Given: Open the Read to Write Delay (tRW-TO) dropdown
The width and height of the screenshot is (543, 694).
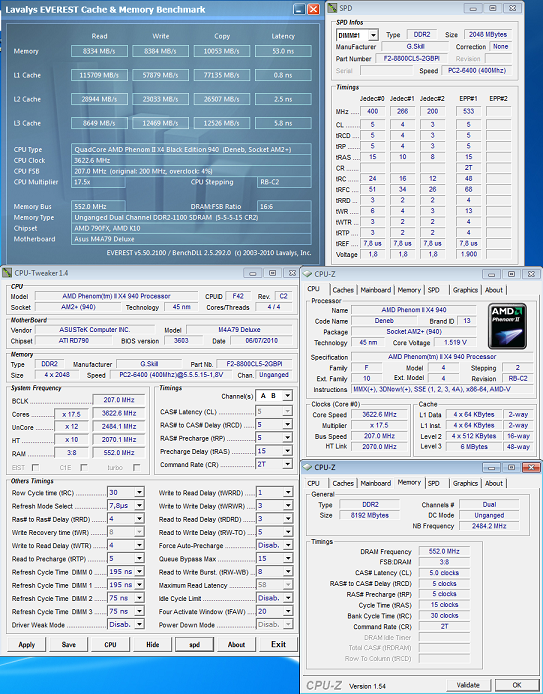Looking at the screenshot, I should (288, 532).
